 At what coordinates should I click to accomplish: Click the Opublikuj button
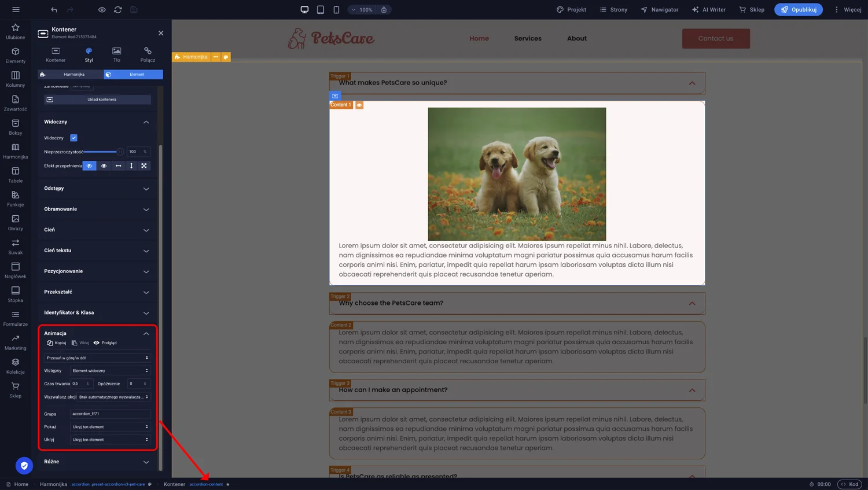tap(799, 9)
